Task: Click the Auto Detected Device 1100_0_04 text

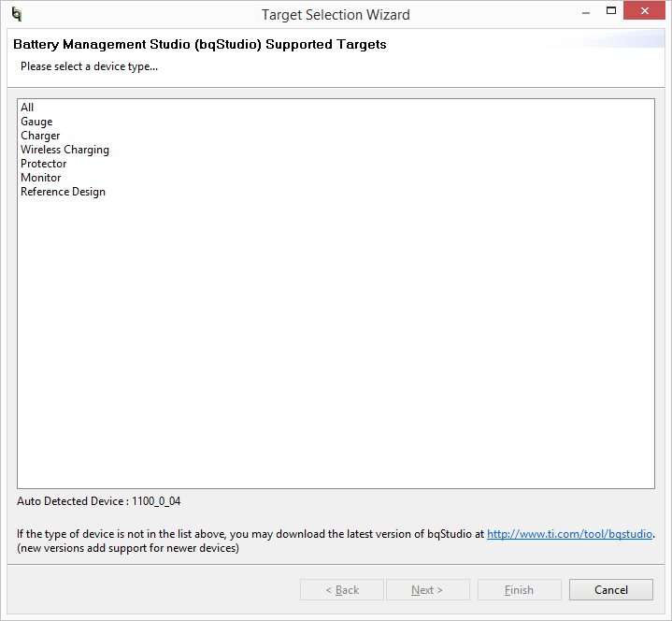Action: pos(98,501)
